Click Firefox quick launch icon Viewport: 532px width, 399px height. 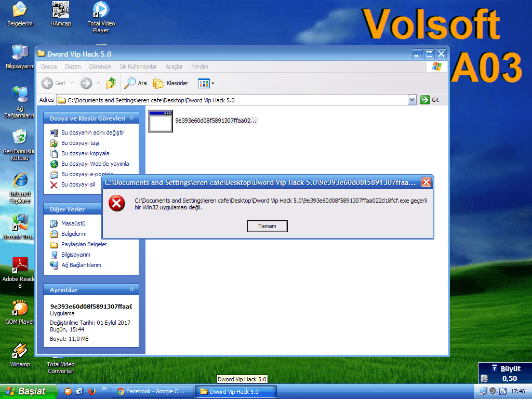click(x=91, y=391)
